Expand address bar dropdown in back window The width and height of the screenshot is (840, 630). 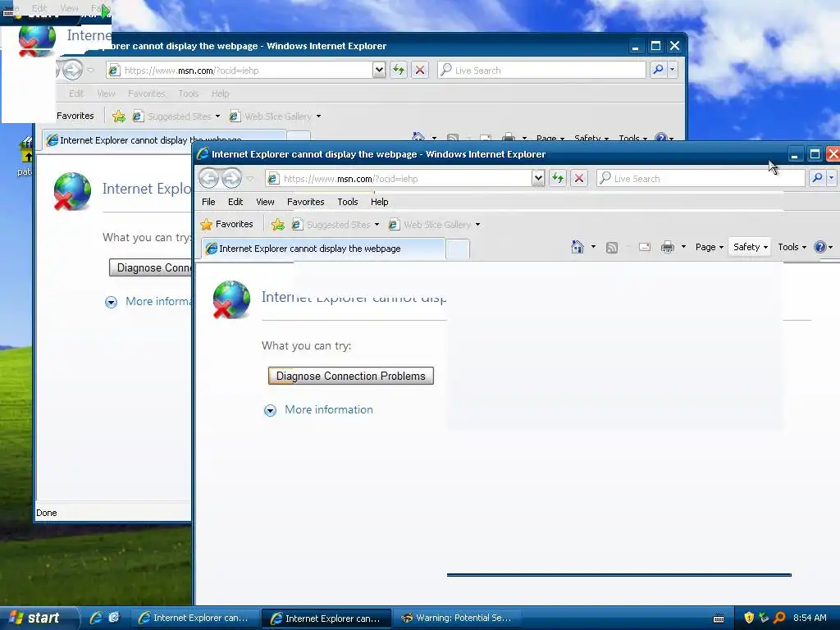pos(379,70)
